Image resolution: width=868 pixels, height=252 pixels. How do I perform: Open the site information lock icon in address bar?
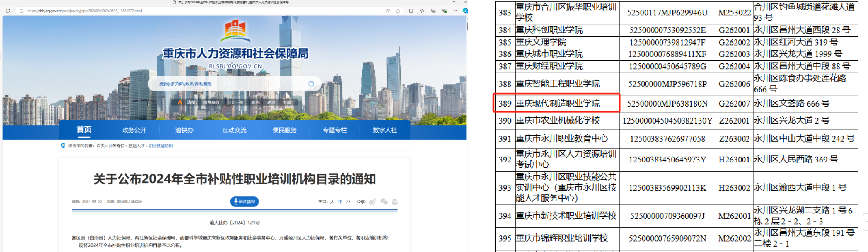22,11
